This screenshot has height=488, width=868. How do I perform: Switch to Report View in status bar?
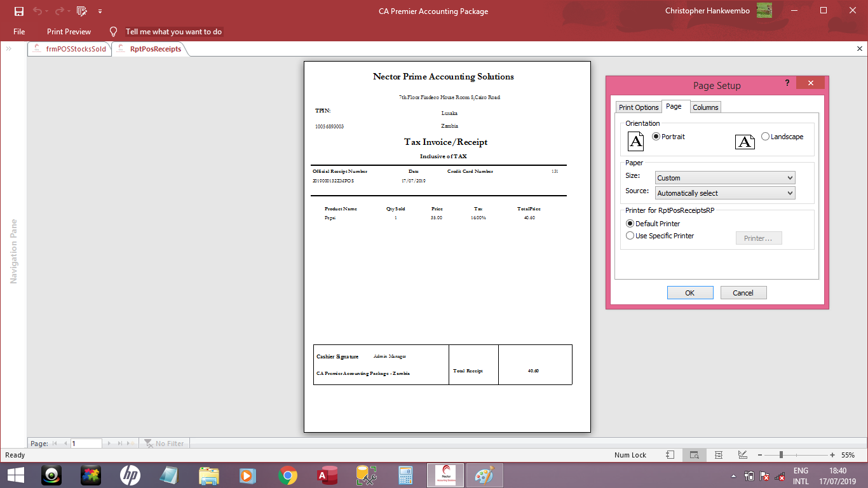click(670, 455)
